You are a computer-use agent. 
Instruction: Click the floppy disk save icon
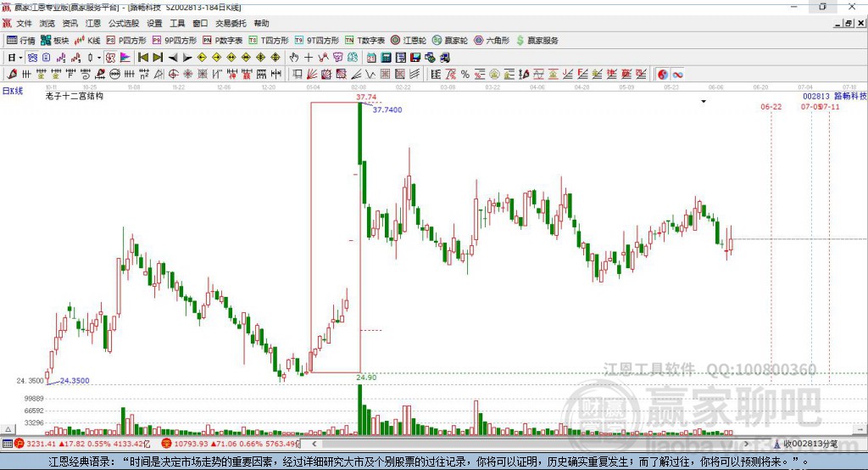(x=415, y=58)
